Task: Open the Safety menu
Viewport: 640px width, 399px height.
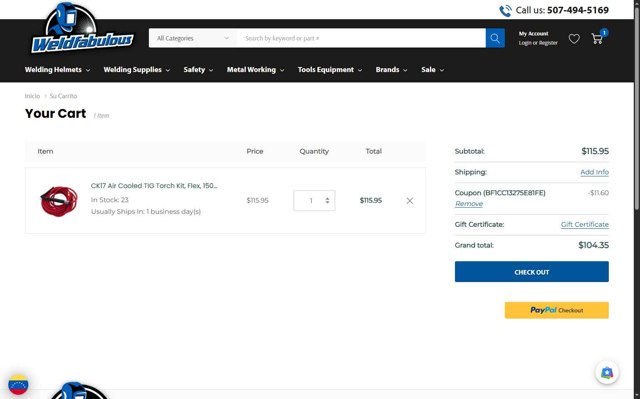Action: click(x=198, y=70)
